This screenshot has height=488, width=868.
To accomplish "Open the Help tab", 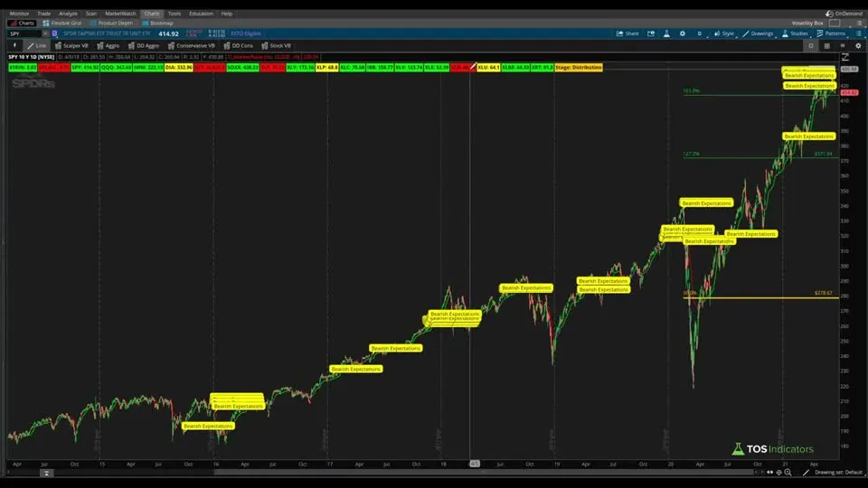I will click(x=227, y=14).
